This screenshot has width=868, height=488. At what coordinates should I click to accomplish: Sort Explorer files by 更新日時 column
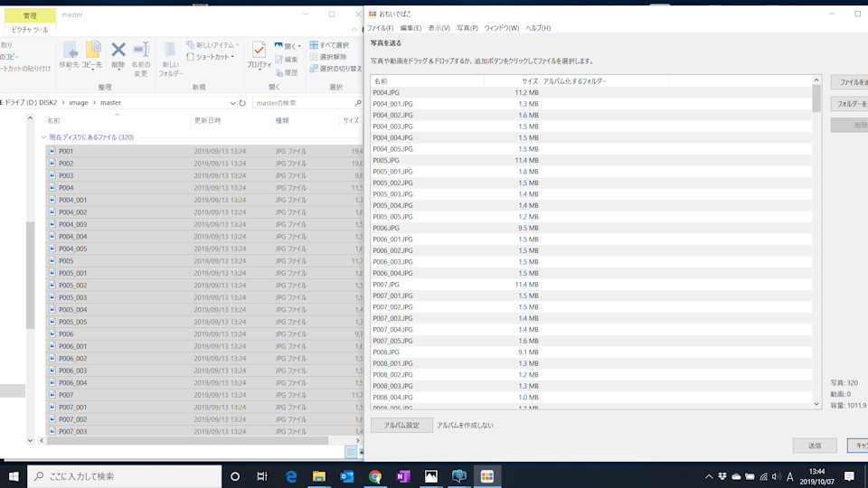click(x=208, y=120)
